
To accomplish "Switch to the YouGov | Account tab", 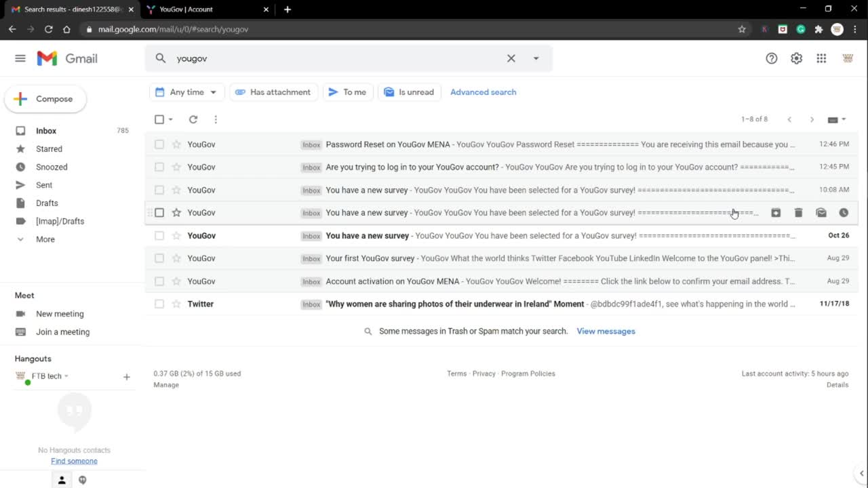I will 207,9.
